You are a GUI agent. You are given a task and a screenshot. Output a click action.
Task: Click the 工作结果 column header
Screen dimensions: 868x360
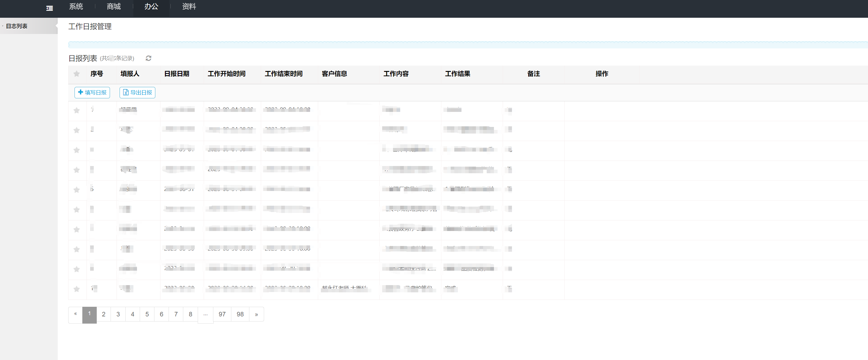click(x=458, y=74)
